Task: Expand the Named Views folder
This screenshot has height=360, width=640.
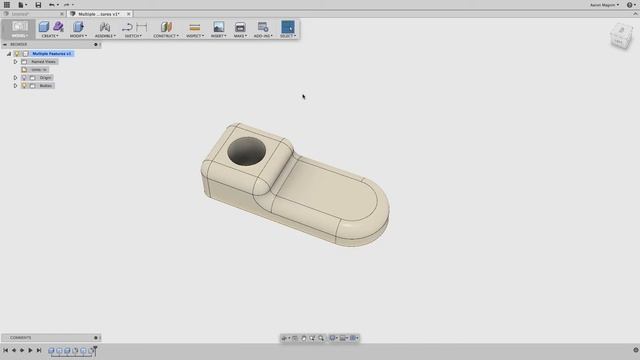Action: point(16,62)
